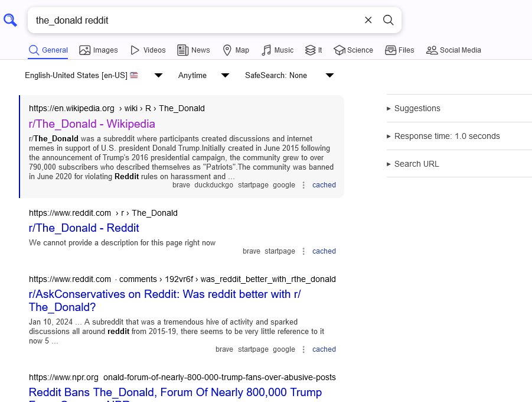532x402 pixels.
Task: Click the google engine label on Wikipedia result
Action: click(284, 185)
